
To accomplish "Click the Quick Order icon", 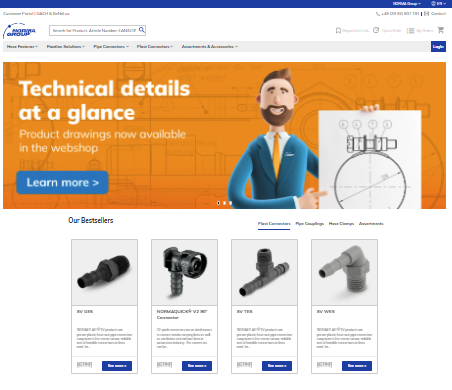I will 376,30.
